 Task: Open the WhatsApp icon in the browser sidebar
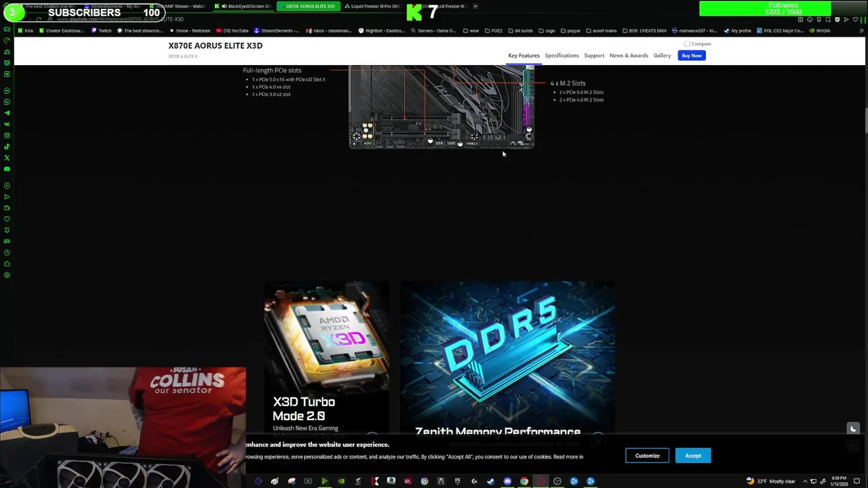point(7,102)
